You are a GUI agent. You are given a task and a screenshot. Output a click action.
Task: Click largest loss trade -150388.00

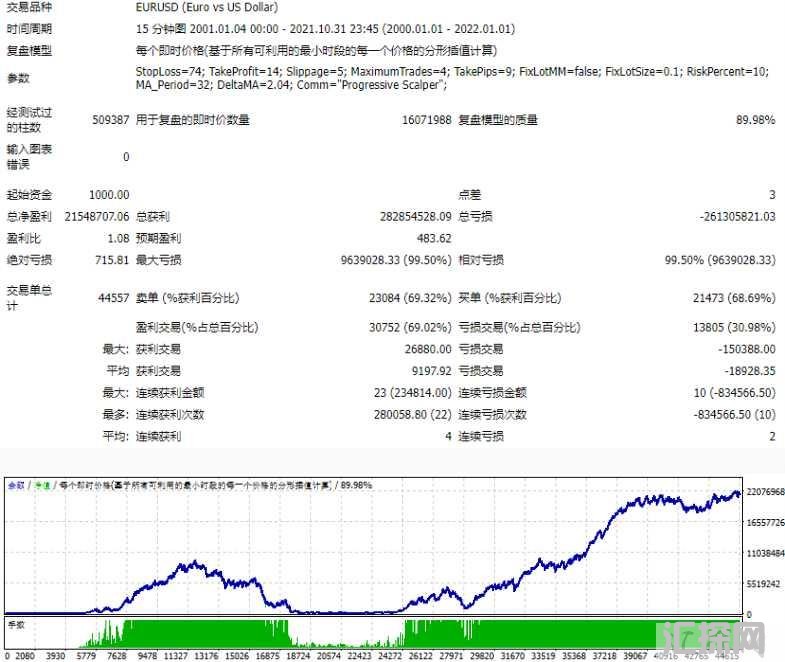pyautogui.click(x=746, y=349)
